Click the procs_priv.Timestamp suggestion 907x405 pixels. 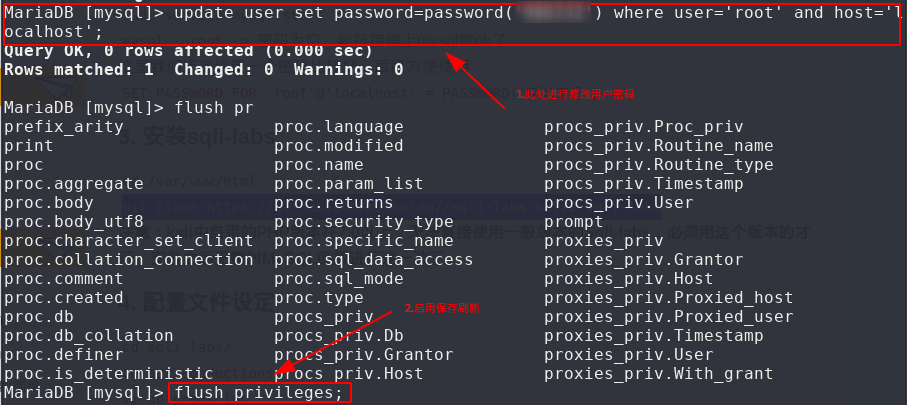pos(643,184)
